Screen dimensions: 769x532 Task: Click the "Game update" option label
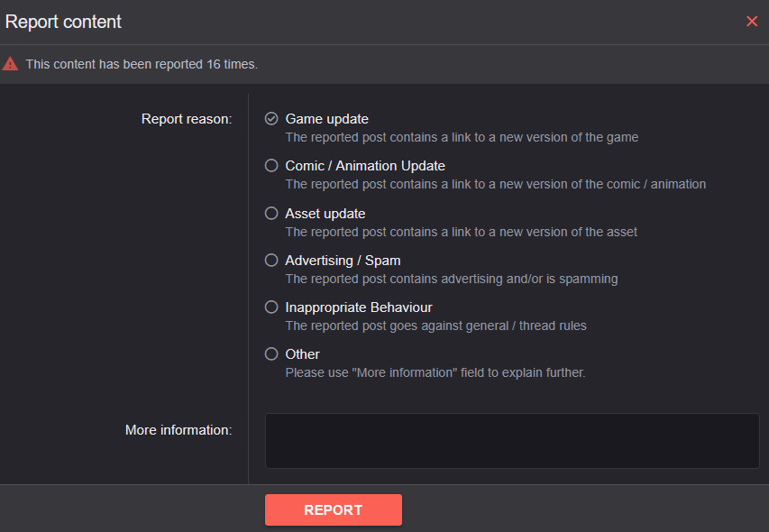326,119
